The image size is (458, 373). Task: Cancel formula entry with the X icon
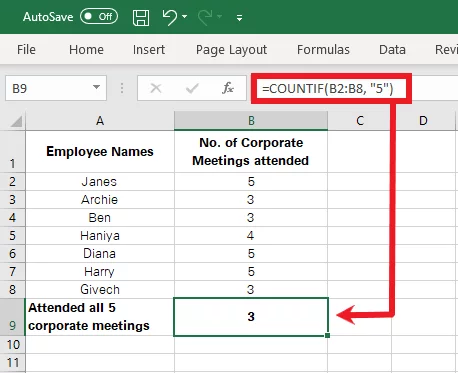pos(156,88)
